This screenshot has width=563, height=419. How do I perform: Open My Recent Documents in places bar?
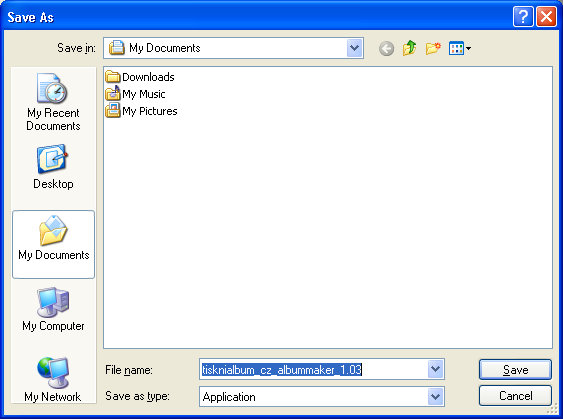coord(53,102)
